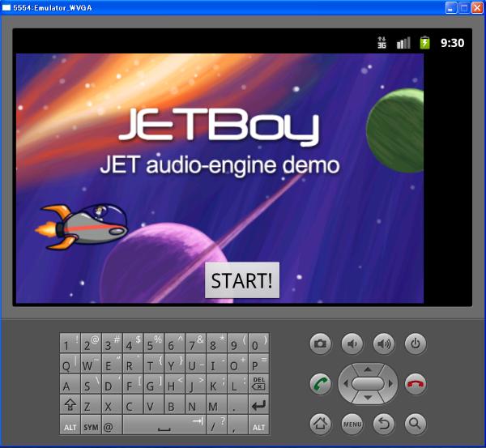Click the R key

pyautogui.click(x=133, y=363)
